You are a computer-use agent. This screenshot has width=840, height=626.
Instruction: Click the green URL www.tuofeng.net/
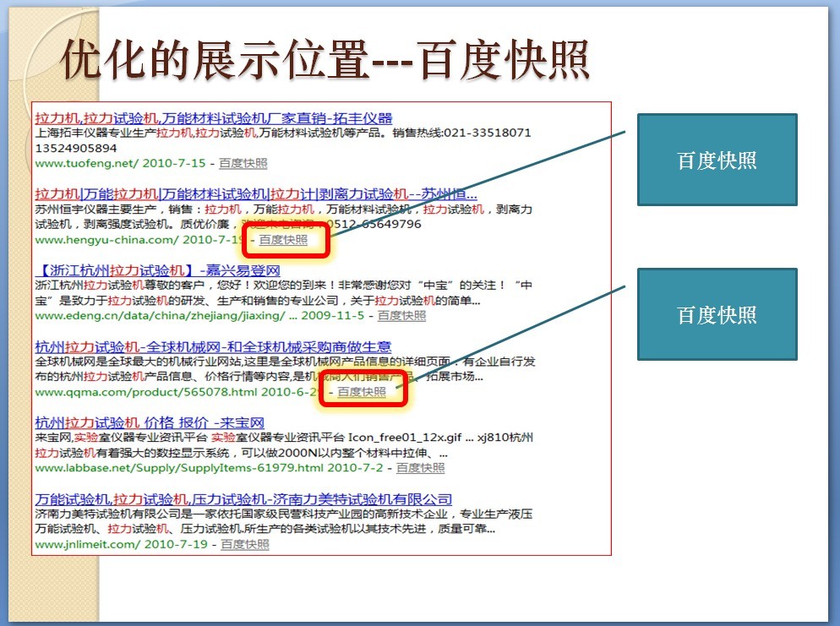click(x=87, y=163)
